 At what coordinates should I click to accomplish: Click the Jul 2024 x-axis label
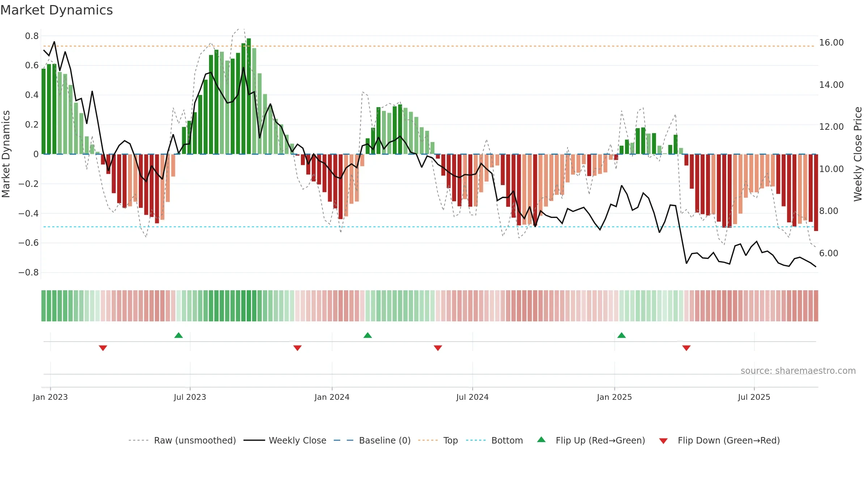coord(472,397)
